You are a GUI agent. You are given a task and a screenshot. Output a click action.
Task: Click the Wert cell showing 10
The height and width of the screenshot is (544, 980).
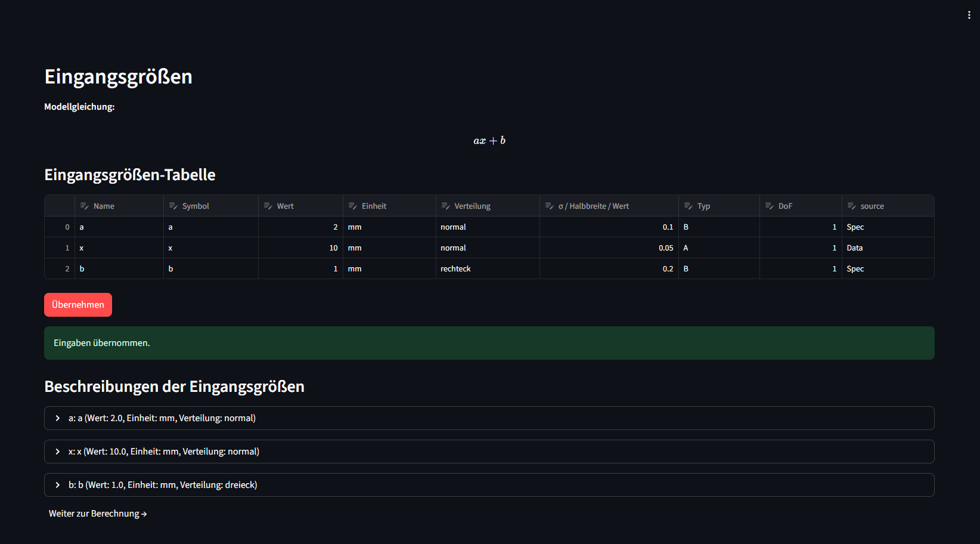pyautogui.click(x=300, y=248)
